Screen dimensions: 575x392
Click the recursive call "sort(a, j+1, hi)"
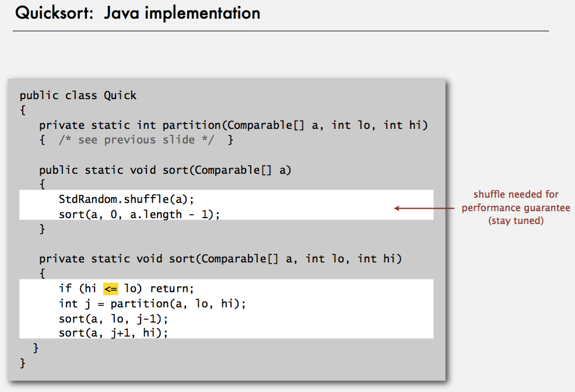(x=113, y=333)
